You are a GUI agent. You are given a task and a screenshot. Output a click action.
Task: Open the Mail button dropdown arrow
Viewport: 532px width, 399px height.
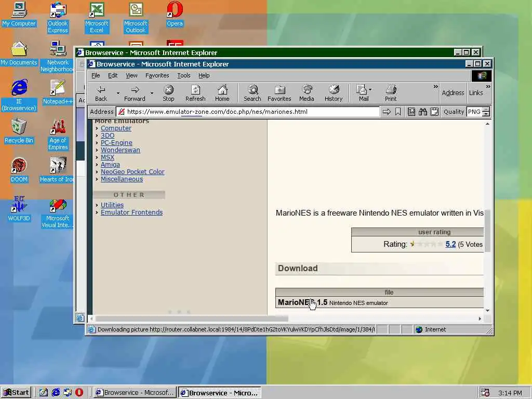[370, 89]
